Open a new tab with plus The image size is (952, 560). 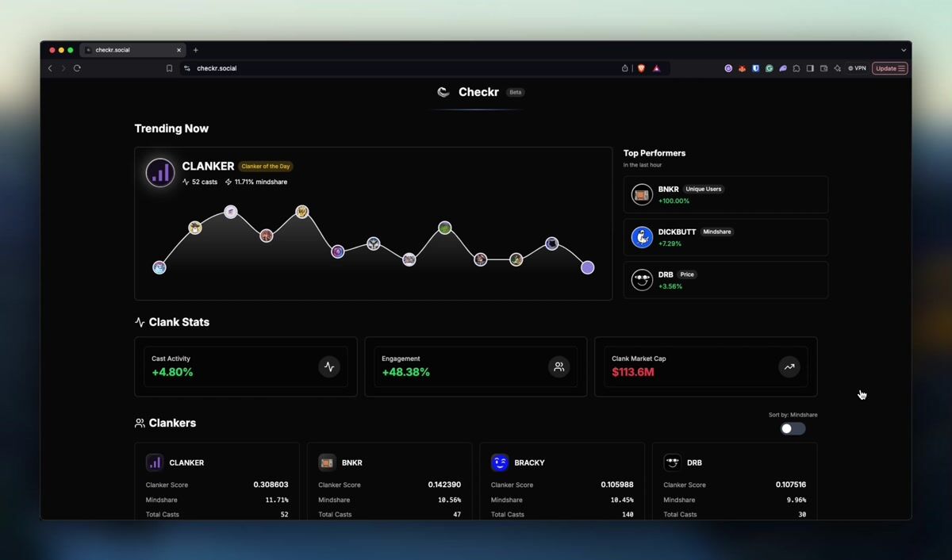pyautogui.click(x=196, y=50)
